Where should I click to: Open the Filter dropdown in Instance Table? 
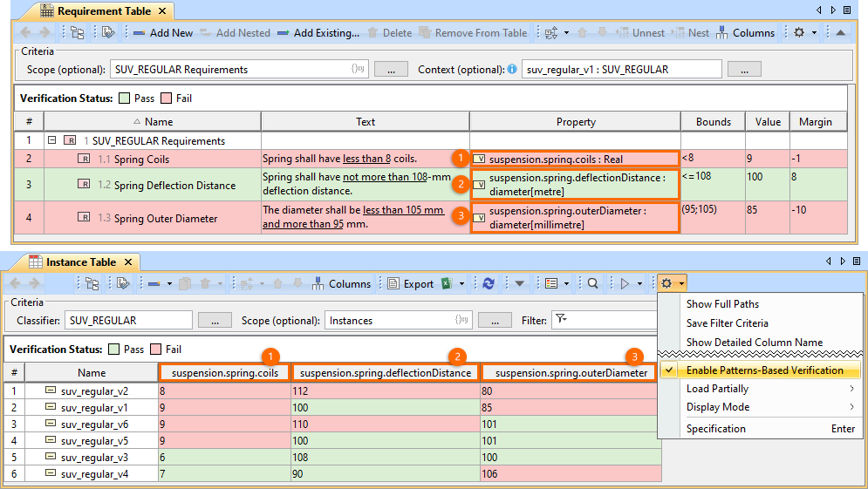(560, 320)
